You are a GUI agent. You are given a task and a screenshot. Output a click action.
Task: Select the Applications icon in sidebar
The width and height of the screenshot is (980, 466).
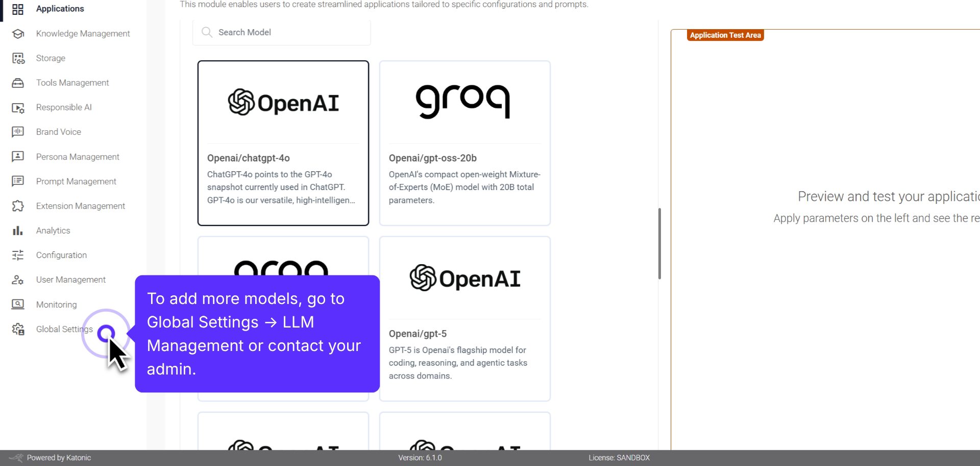coord(17,9)
